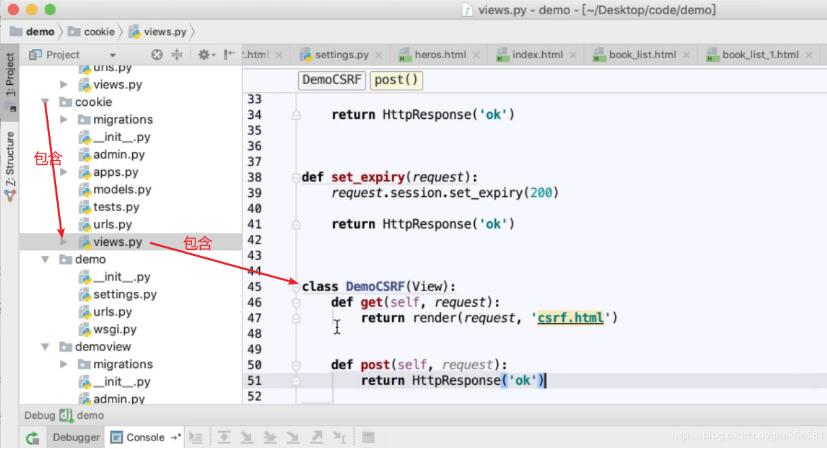Click the scroll from source target icon
The height and width of the screenshot is (449, 827).
(x=156, y=55)
